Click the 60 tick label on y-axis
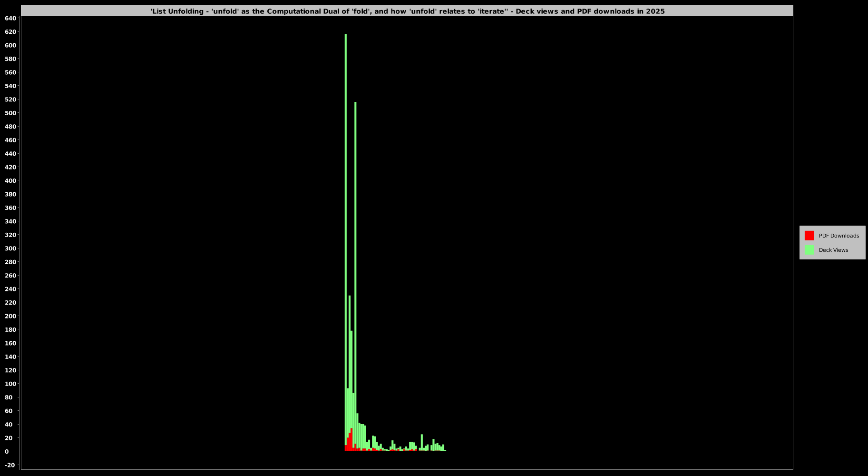Image resolution: width=868 pixels, height=476 pixels. coord(9,411)
